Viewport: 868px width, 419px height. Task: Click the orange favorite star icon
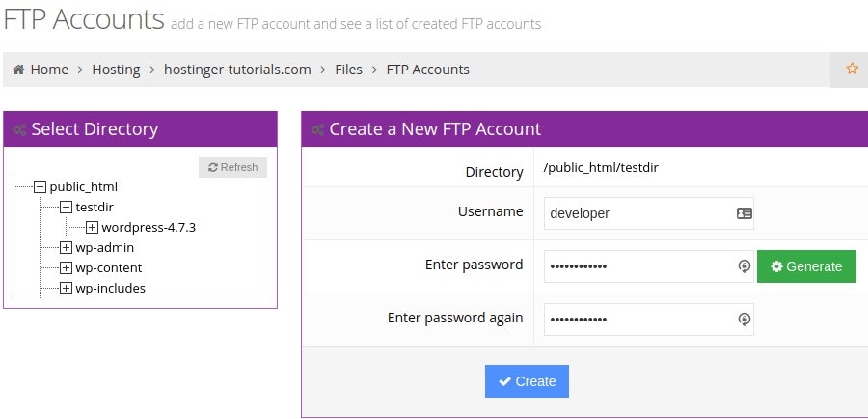point(852,69)
